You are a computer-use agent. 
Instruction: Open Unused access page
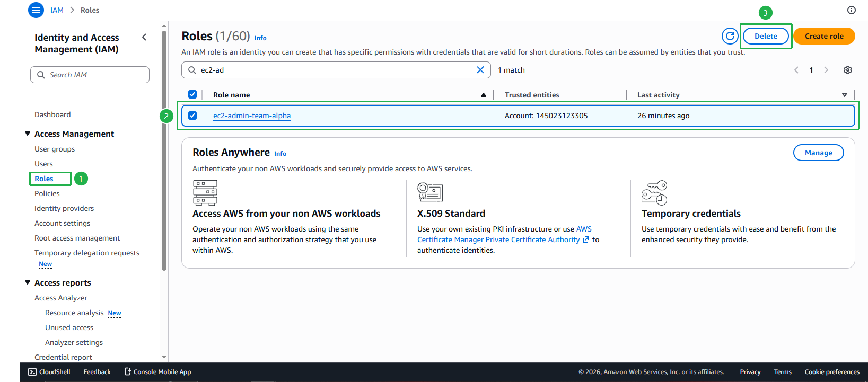(x=69, y=327)
